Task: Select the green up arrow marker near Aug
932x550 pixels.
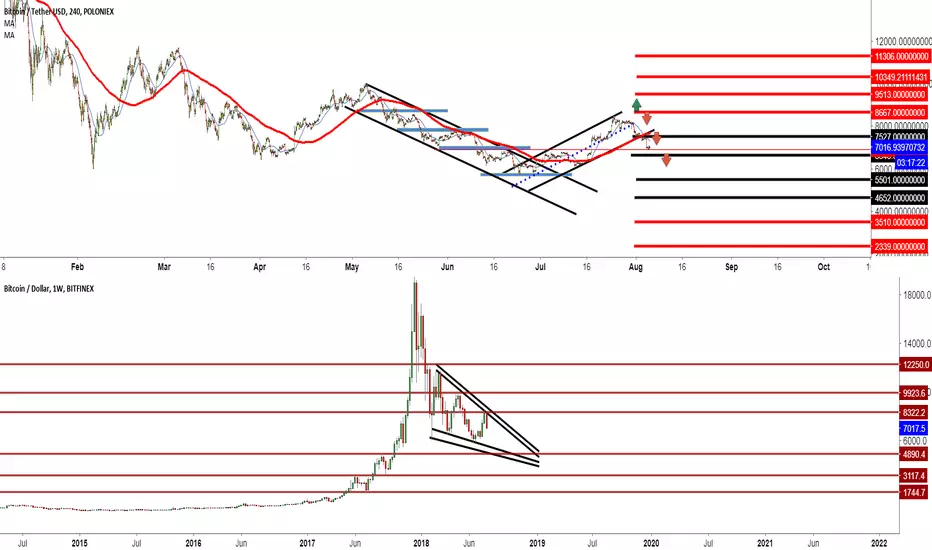Action: pyautogui.click(x=637, y=105)
